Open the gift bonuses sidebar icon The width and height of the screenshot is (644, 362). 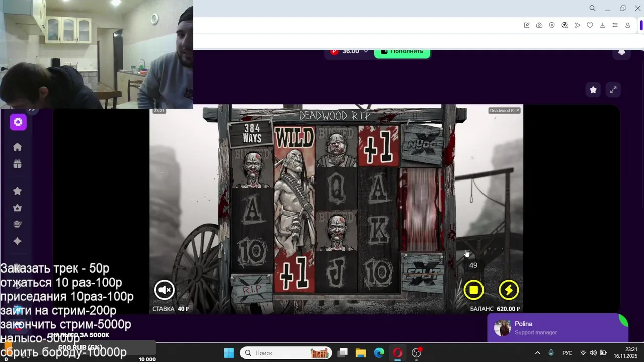17,164
